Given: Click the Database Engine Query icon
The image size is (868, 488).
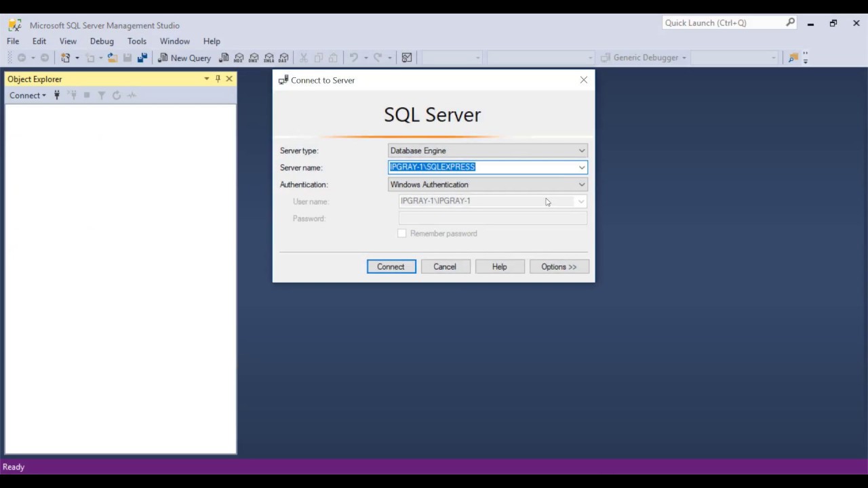Looking at the screenshot, I should 224,58.
